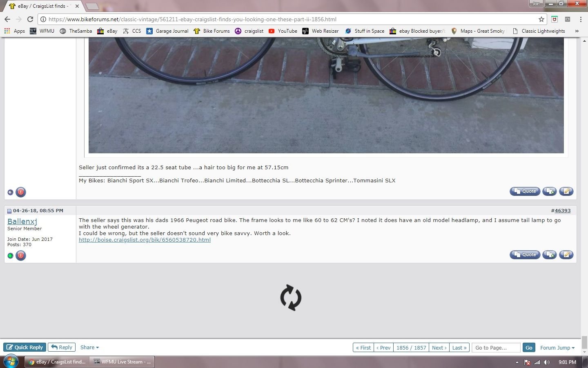
Task: Select the eBay / CraigsList finds tab
Action: point(44,6)
